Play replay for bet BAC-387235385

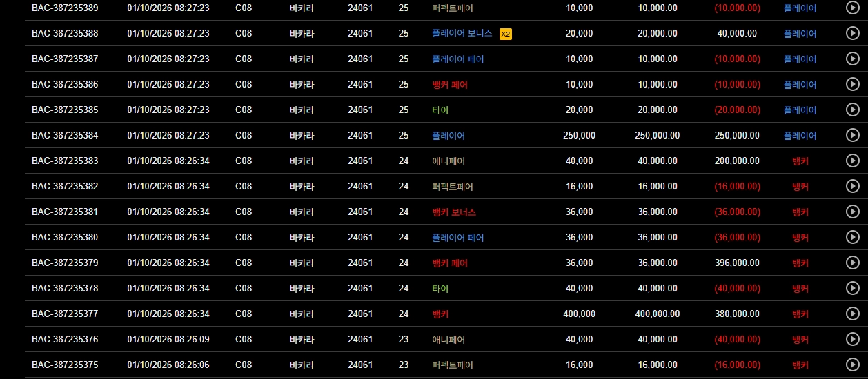[853, 110]
